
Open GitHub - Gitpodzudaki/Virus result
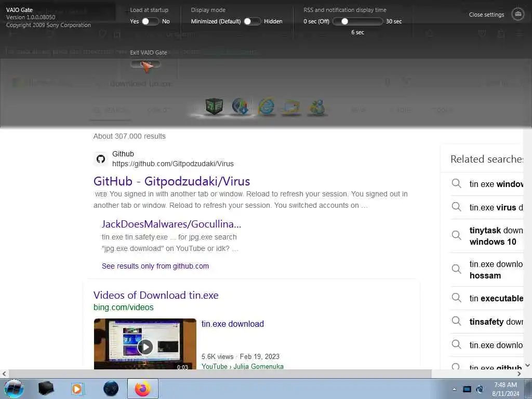(x=171, y=181)
